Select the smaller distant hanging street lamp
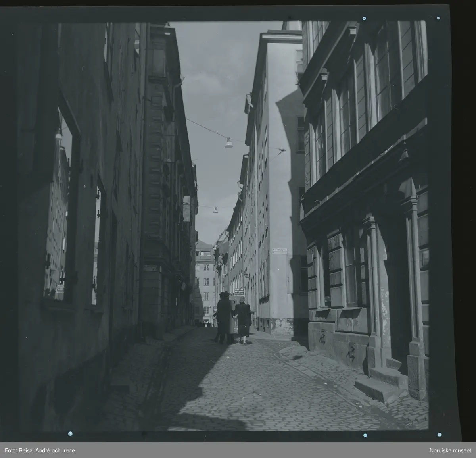This screenshot has width=476, height=458. tap(216, 210)
